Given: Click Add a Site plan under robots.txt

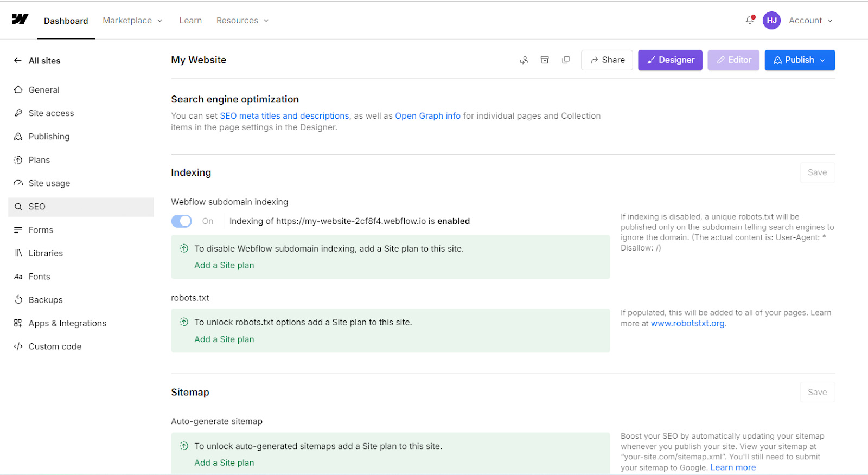Looking at the screenshot, I should click(x=224, y=339).
